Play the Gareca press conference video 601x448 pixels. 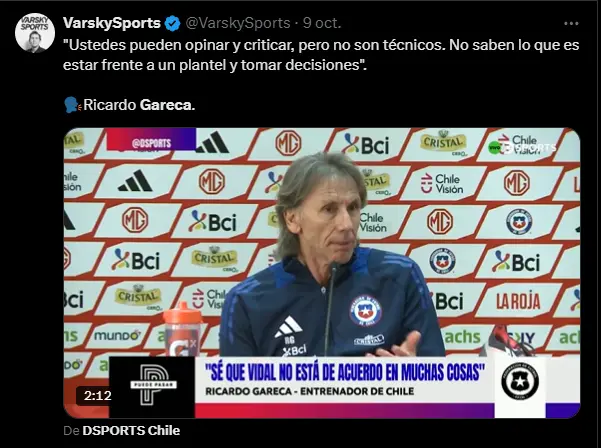click(x=322, y=272)
